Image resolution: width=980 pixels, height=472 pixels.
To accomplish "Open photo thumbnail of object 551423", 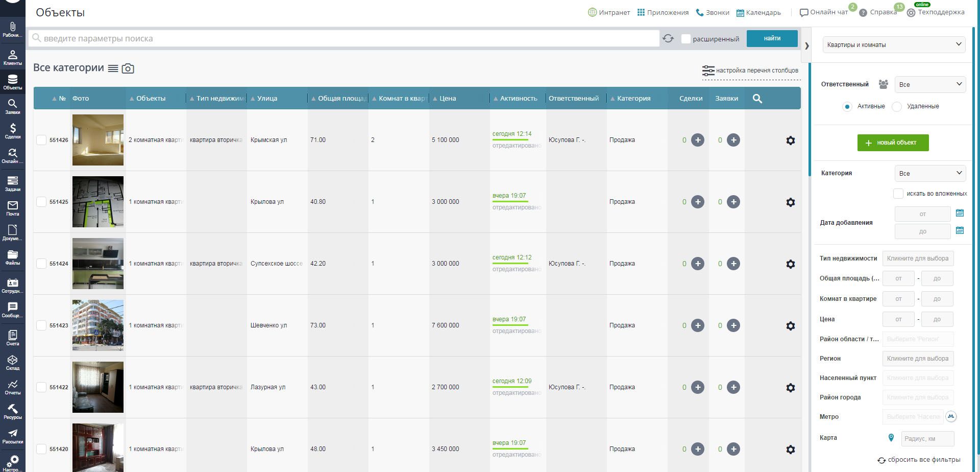I will (x=98, y=325).
